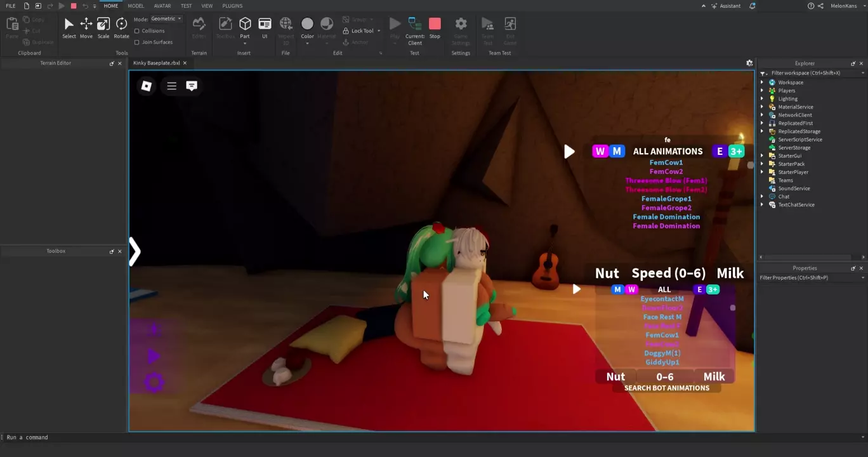Open the in-game chat icon
The image size is (868, 457).
pyautogui.click(x=192, y=86)
